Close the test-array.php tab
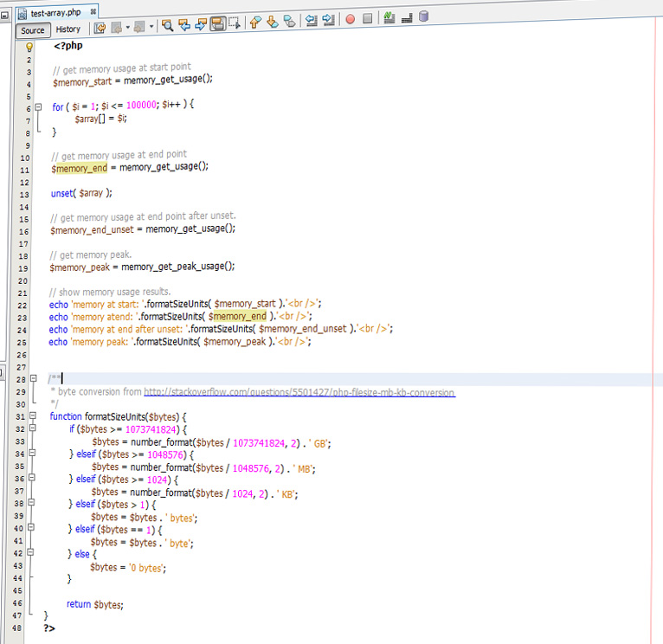Viewport: 663px width, 644px height. 93,12
